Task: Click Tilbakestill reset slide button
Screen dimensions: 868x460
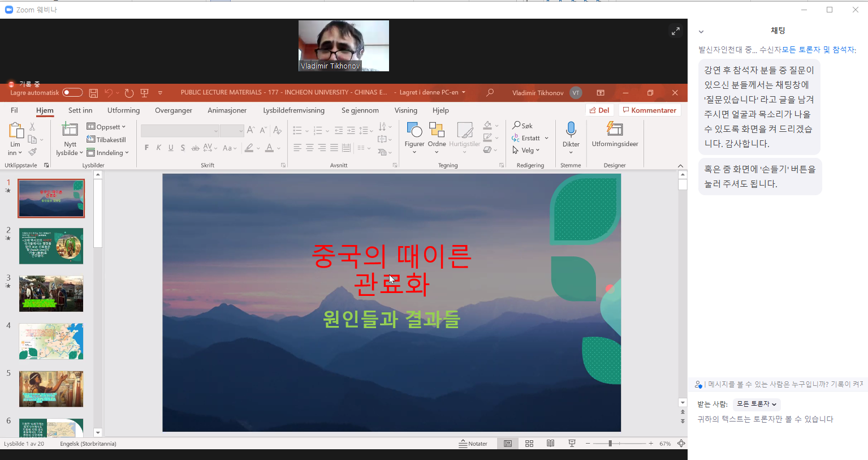Action: point(106,140)
